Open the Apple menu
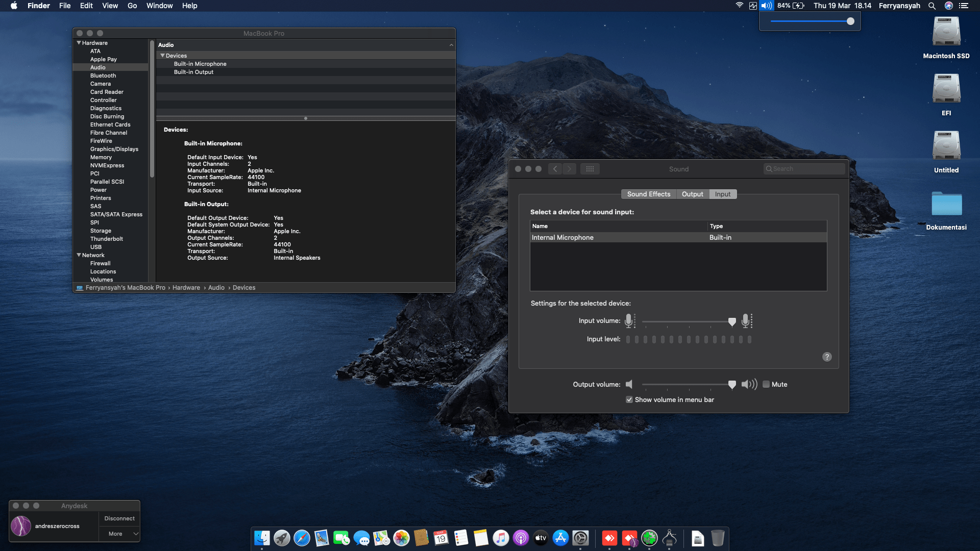 coord(14,6)
